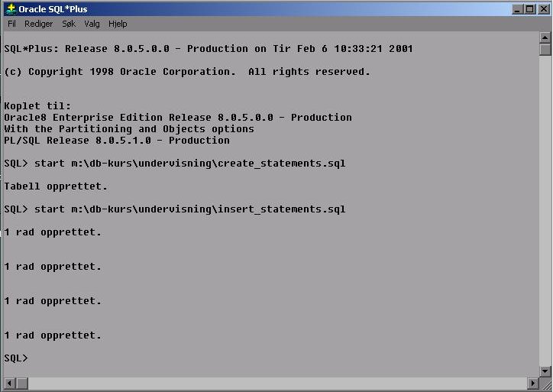Viewport: 553px width, 392px height.
Task: Close the SQL*Plus window
Action: point(544,9)
